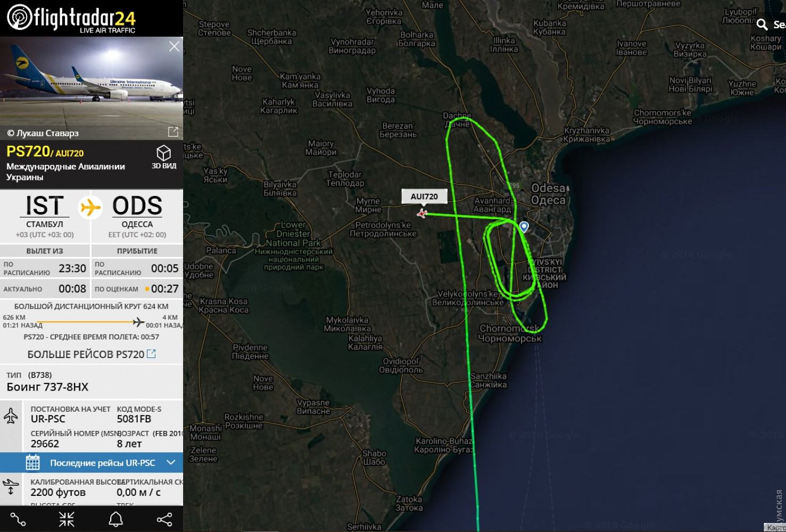Open the 3D view cube icon
Image resolution: width=786 pixels, height=532 pixels.
click(163, 153)
